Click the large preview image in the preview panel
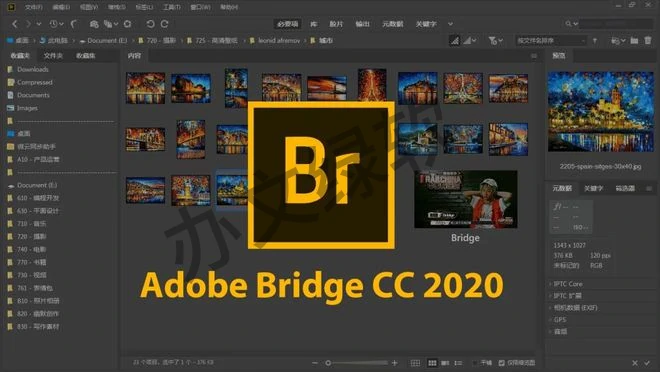This screenshot has width=660, height=372. [x=600, y=112]
